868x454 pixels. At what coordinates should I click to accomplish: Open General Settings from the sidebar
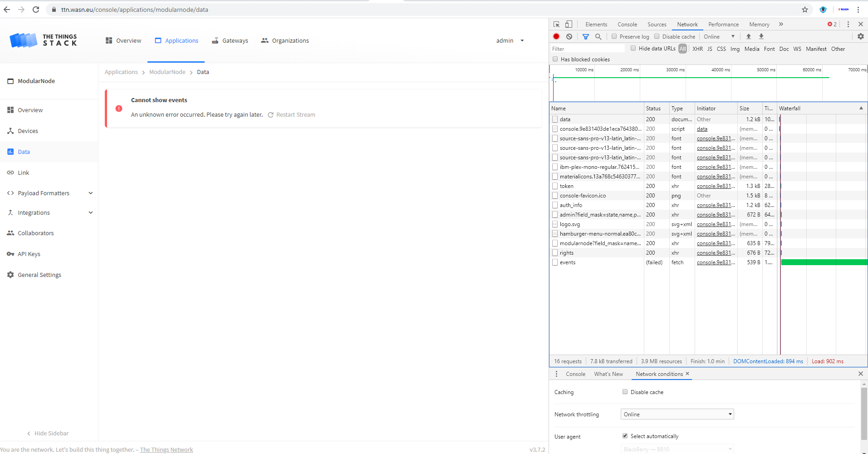39,275
